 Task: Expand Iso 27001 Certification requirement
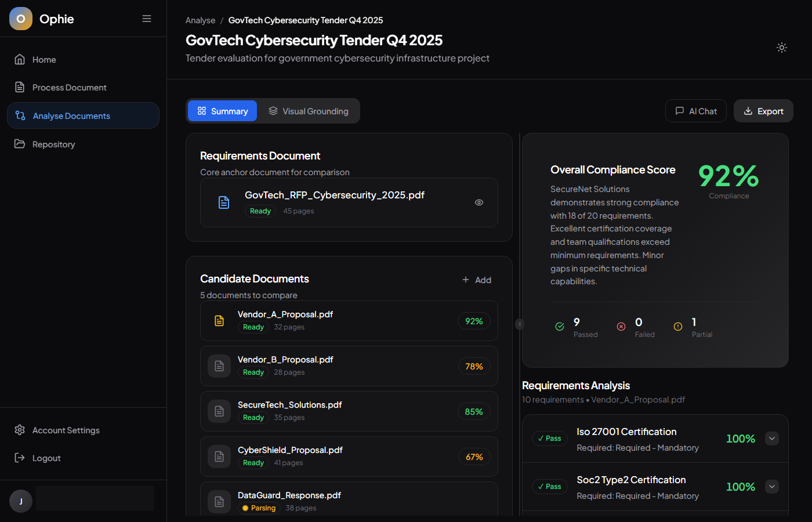[771, 438]
